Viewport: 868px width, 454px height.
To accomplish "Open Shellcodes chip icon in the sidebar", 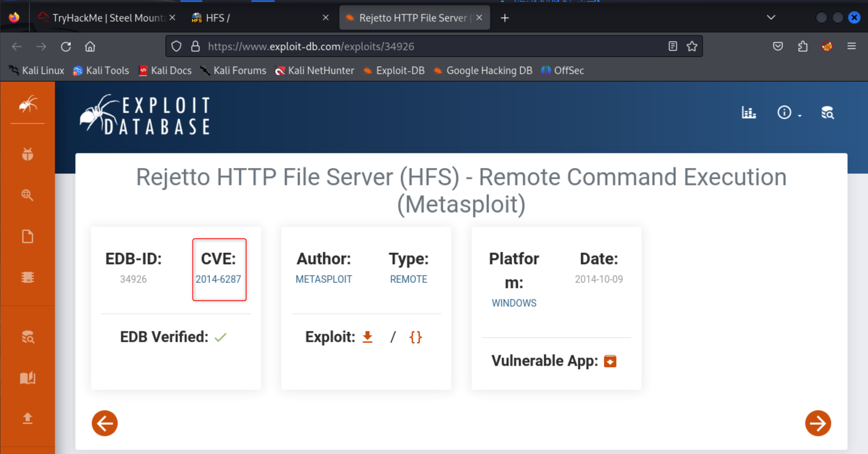I will click(x=28, y=277).
